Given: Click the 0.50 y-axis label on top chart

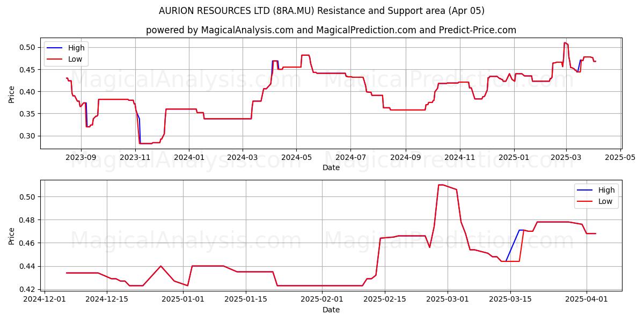Looking at the screenshot, I should click(x=28, y=47).
